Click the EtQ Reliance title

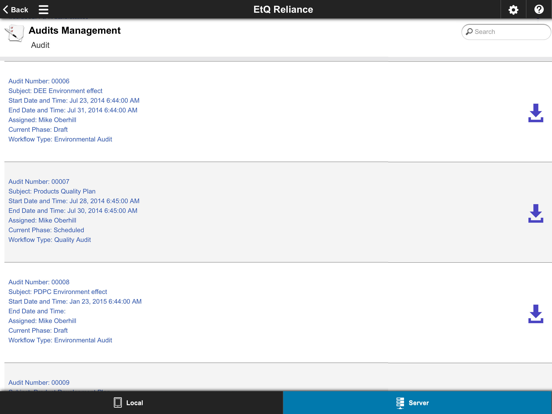(x=283, y=10)
